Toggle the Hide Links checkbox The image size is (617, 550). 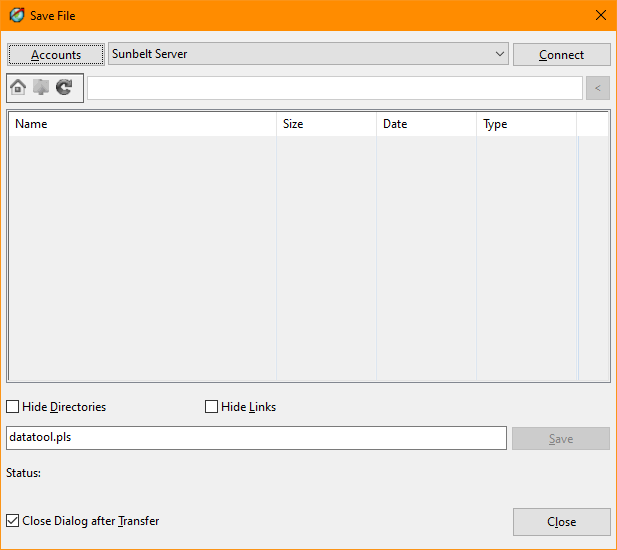click(x=211, y=407)
